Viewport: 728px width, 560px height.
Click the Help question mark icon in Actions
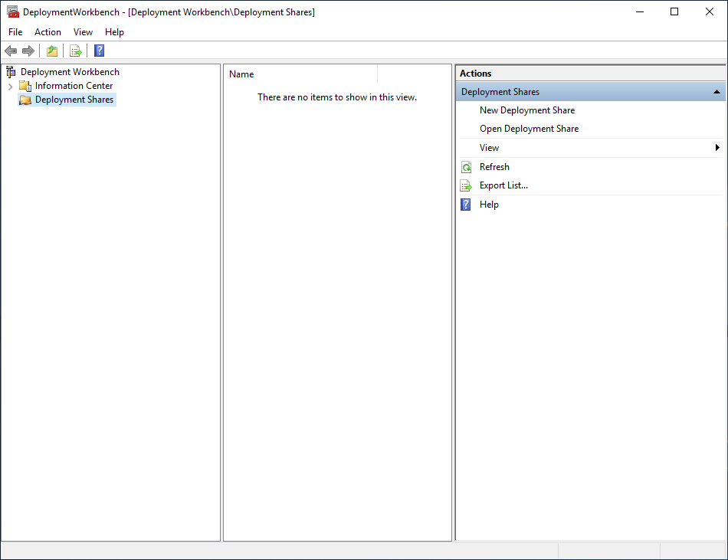(x=466, y=205)
